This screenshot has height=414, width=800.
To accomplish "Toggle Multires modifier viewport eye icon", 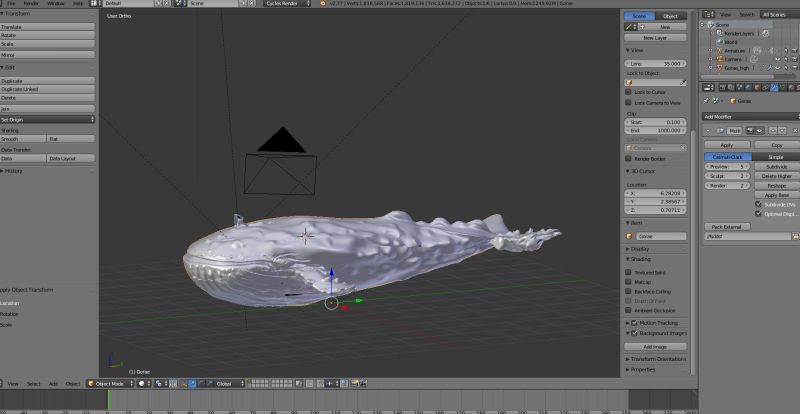I will tap(759, 131).
